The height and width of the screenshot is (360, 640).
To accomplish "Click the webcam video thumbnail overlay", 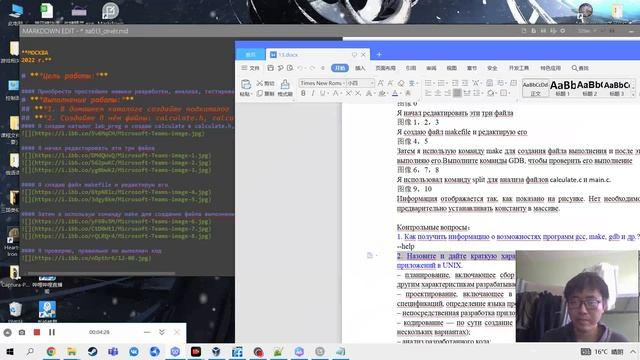I will 577,296.
